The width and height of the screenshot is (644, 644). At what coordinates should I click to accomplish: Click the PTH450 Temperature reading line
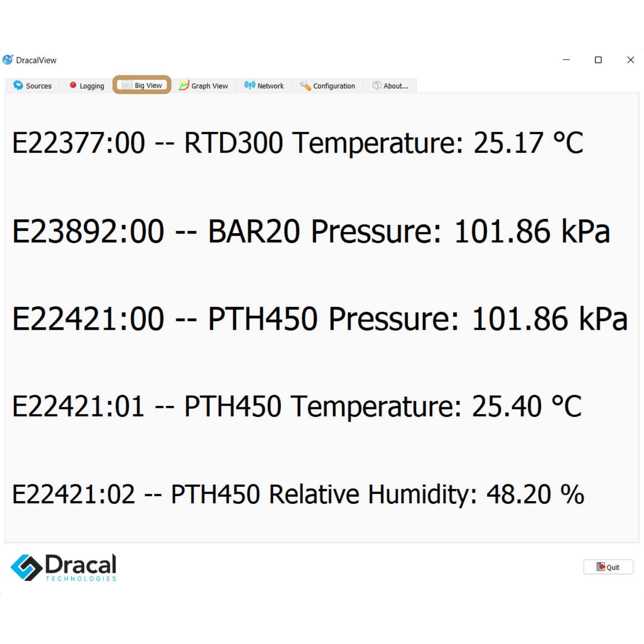(x=297, y=406)
